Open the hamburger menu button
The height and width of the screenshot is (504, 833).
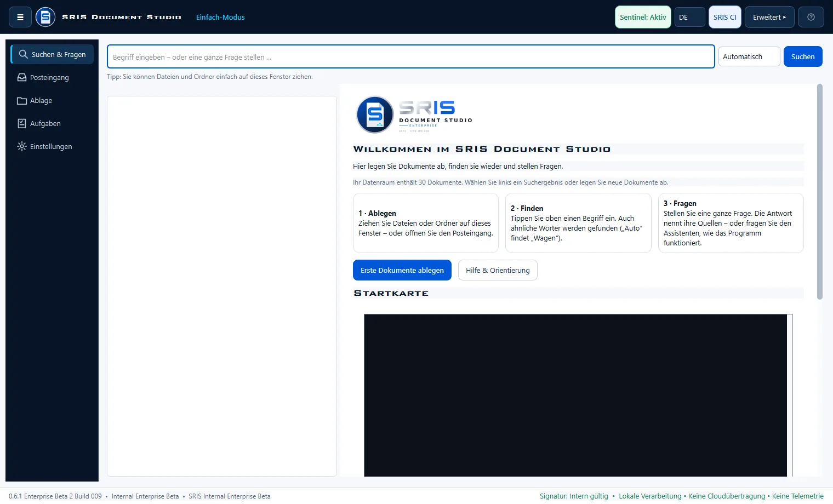(20, 17)
